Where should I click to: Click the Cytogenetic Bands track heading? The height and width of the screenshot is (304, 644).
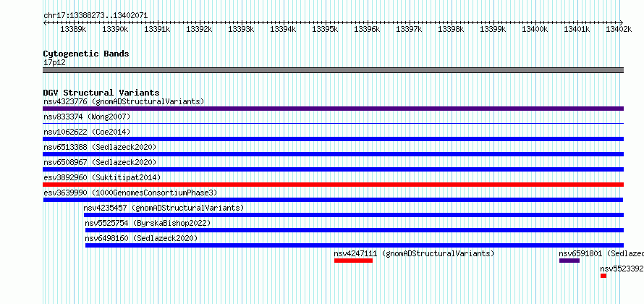[86, 54]
